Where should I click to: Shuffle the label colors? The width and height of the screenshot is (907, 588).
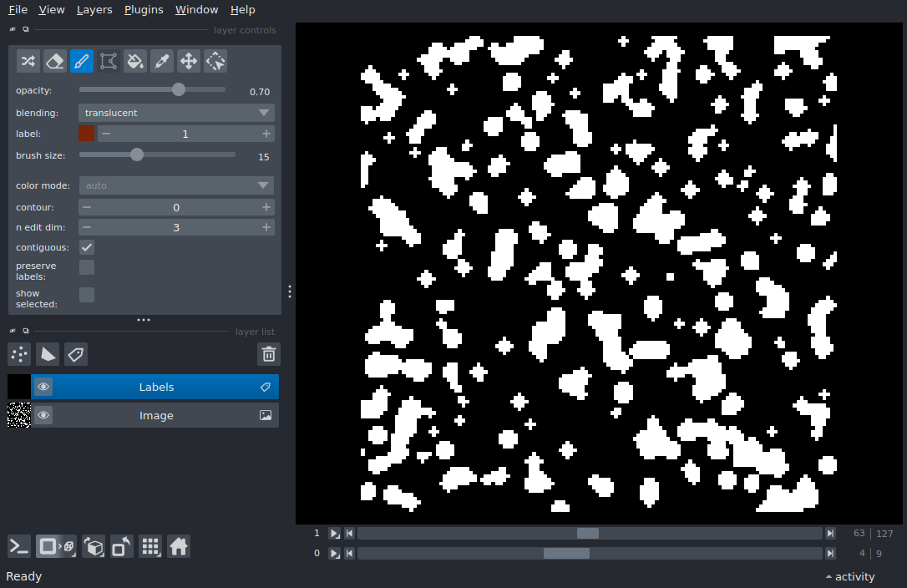coord(28,61)
